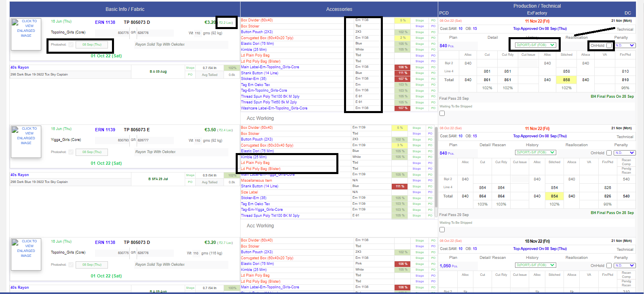Open Thread Spun Poly Tkt60 6k M 2ply link
This screenshot has width=644, height=294.
(x=269, y=102)
